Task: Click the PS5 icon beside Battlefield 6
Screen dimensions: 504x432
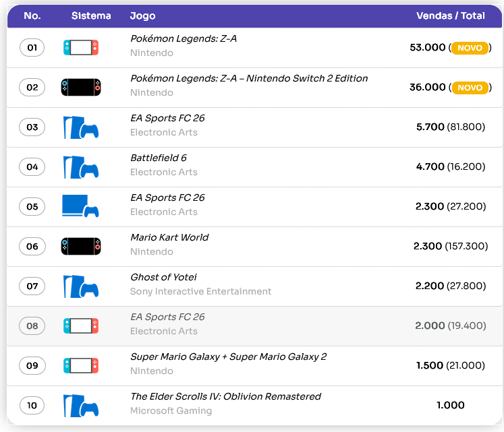Action: pyautogui.click(x=81, y=167)
